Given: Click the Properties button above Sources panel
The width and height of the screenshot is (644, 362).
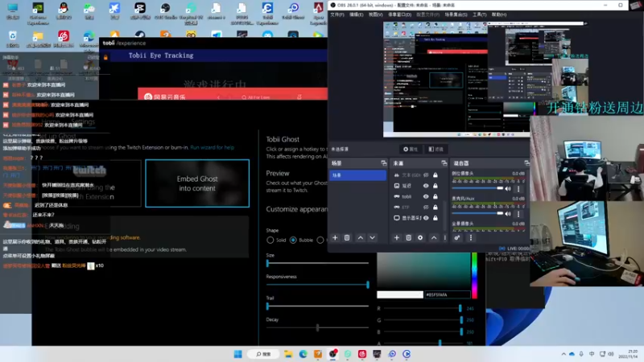Looking at the screenshot, I should click(x=411, y=149).
